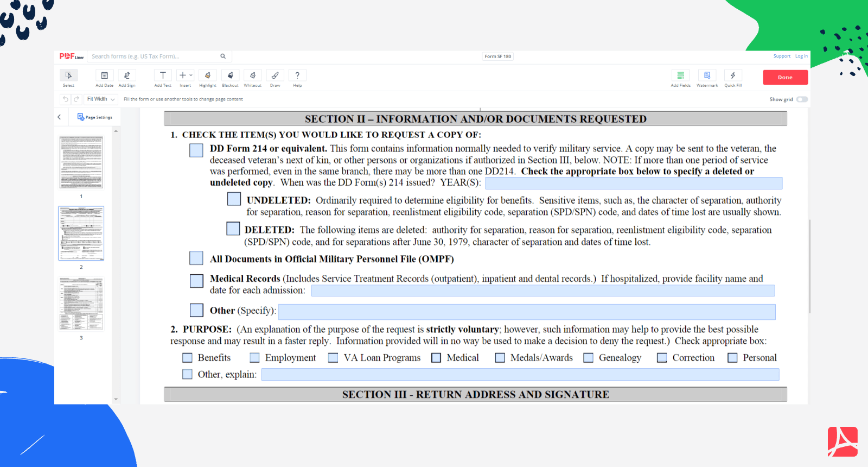Check the Medical Records checkbox
868x467 pixels.
(196, 281)
